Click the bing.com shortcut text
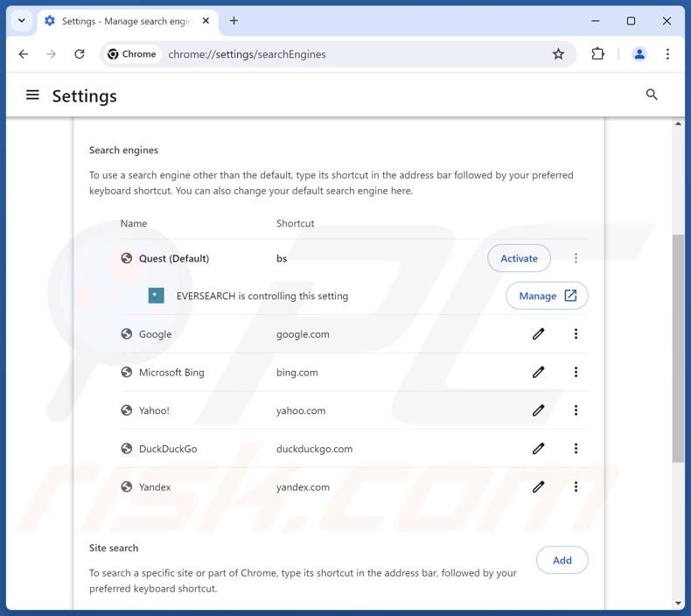Screen dimensions: 691x616 tap(297, 372)
